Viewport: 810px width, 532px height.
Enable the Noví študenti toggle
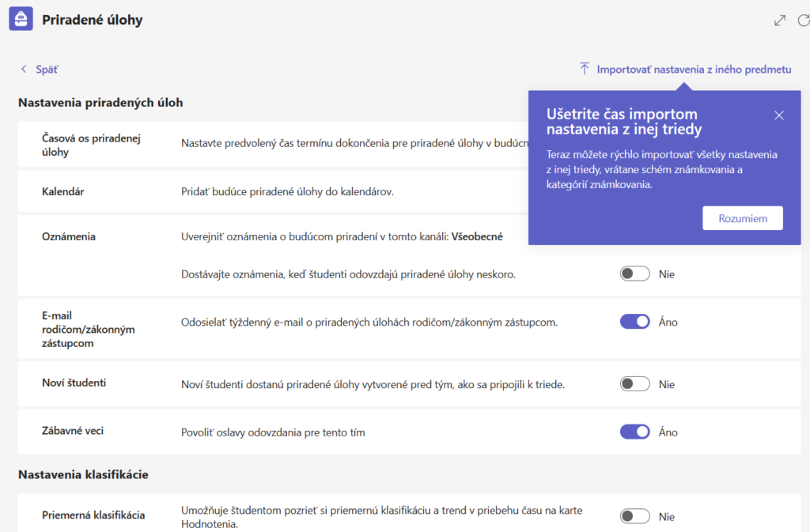click(x=635, y=384)
